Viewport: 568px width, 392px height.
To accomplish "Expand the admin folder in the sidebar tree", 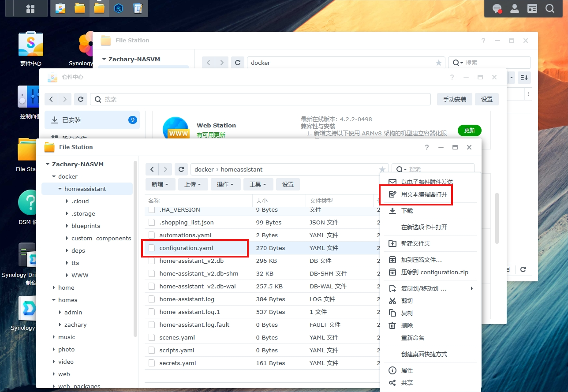I will (61, 312).
